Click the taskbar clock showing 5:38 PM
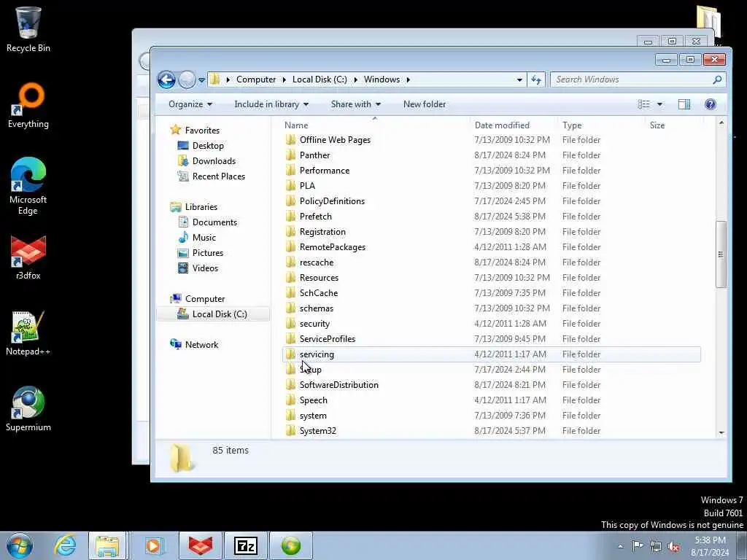Screen dimensions: 747x560 coord(710,546)
